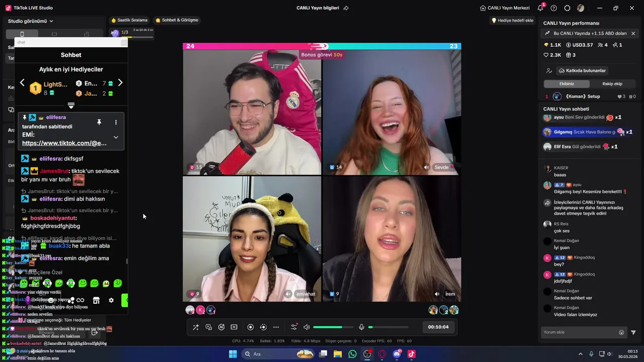Click the replay clip capture icon
The width and height of the screenshot is (644, 362).
click(x=263, y=327)
